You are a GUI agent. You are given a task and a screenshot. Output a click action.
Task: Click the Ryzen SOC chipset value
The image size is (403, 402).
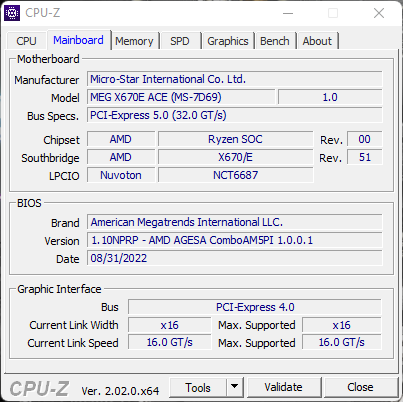(x=236, y=139)
